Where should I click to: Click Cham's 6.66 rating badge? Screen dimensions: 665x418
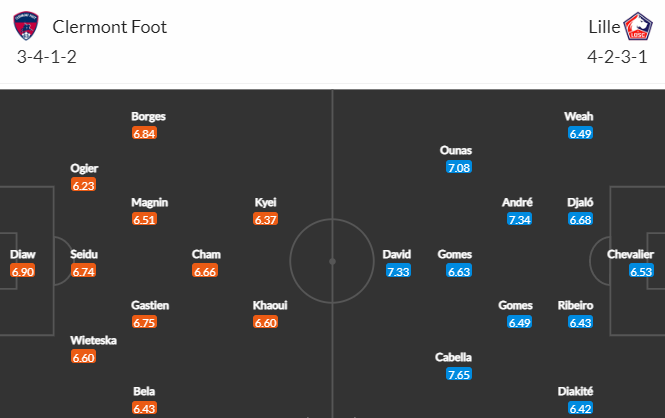[205, 271]
